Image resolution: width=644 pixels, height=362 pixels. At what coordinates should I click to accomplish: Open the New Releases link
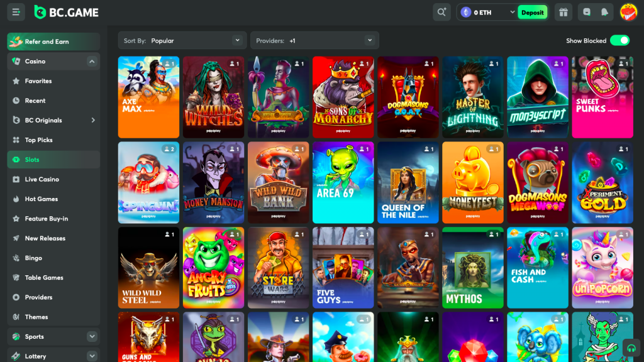point(53,238)
